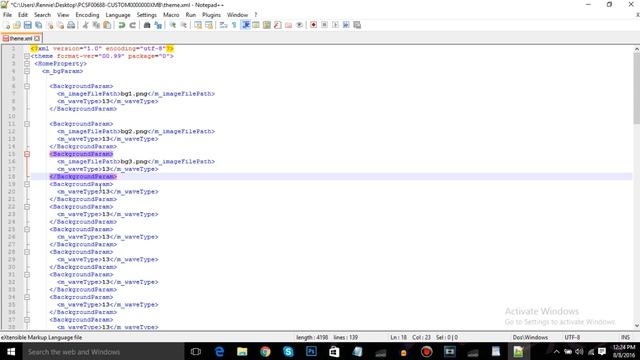Open the User Defined Language icon
The height and width of the screenshot is (360, 640).
256,25
